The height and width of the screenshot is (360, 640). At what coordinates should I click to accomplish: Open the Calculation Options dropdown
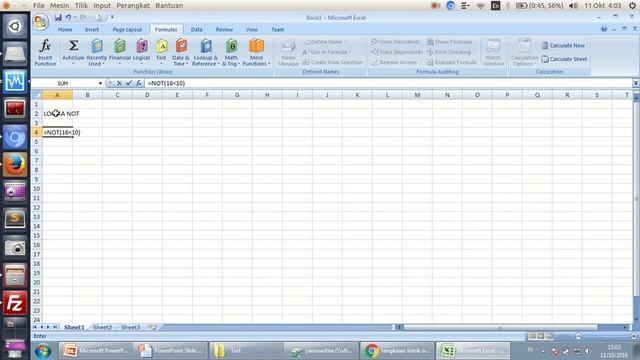coord(524,53)
